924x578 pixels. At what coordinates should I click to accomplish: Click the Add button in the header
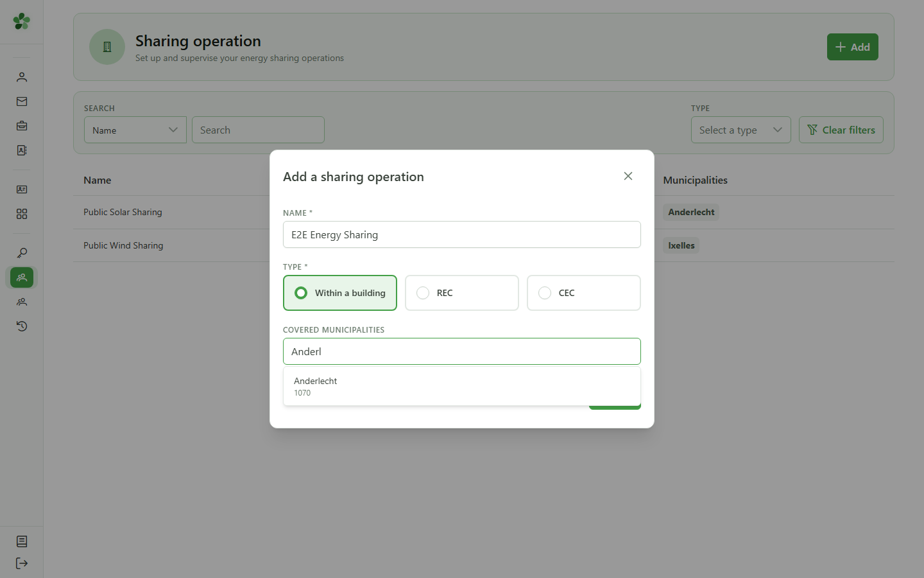853,47
